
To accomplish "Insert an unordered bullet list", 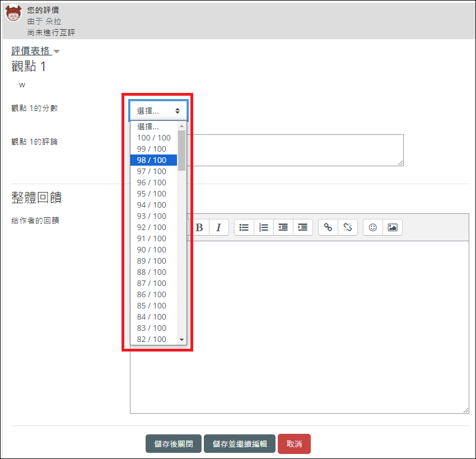I will pyautogui.click(x=244, y=227).
